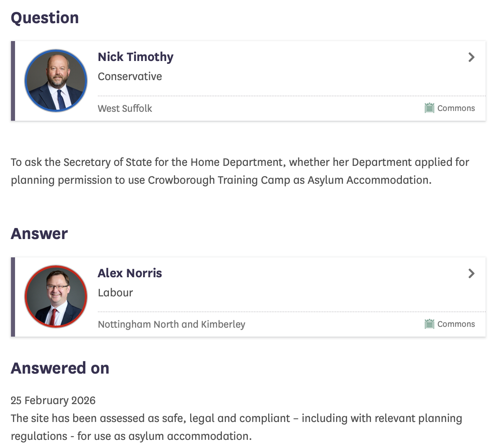Open the Nick Timothy member name link
The width and height of the screenshot is (499, 448).
point(135,57)
